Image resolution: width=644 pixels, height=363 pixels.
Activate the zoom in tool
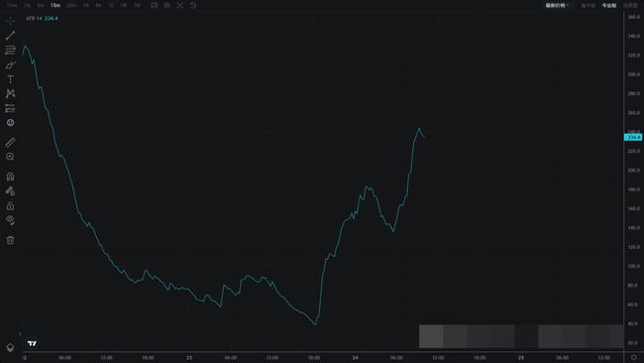(x=10, y=157)
